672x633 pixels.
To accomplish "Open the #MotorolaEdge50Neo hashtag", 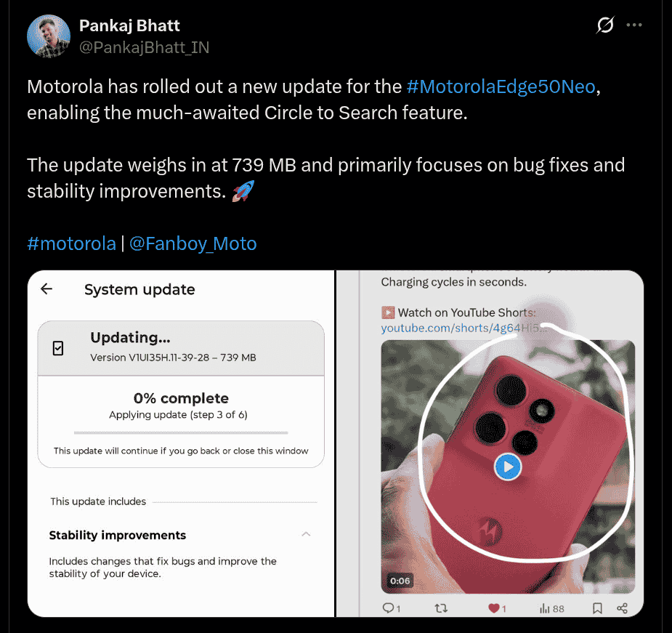I will click(501, 86).
